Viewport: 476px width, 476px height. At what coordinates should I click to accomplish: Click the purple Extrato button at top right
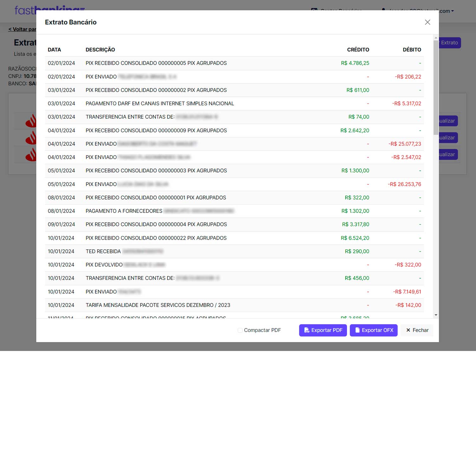click(x=449, y=43)
